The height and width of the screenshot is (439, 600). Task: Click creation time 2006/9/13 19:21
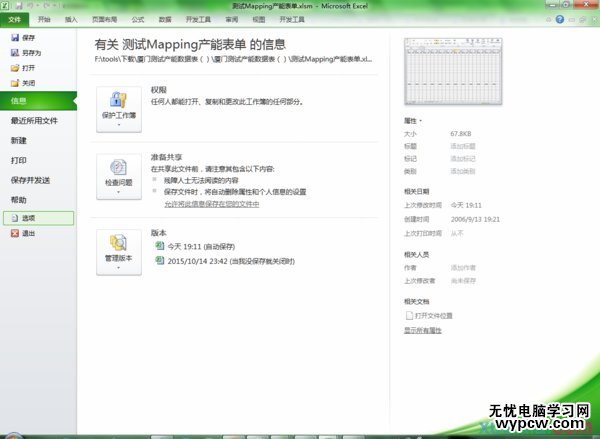[x=475, y=219]
